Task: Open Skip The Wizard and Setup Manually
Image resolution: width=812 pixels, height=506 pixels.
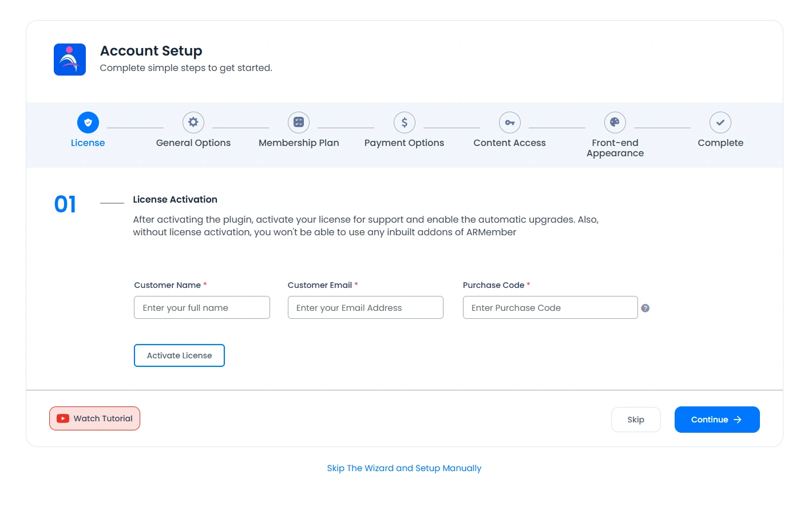Action: point(404,468)
